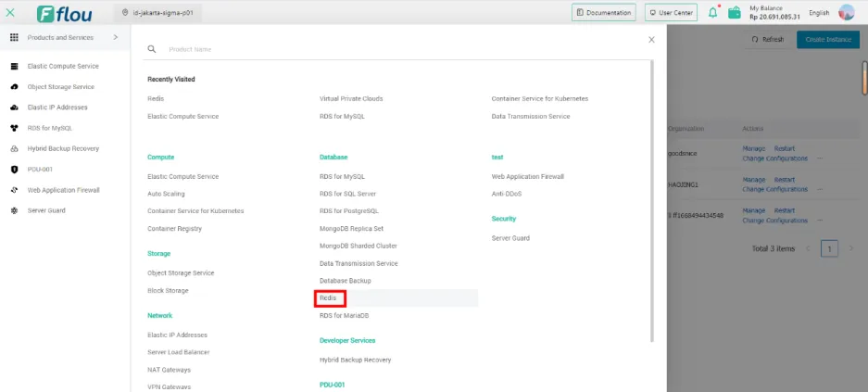Click the Products and Services grid icon
The image size is (868, 392).
coord(15,37)
